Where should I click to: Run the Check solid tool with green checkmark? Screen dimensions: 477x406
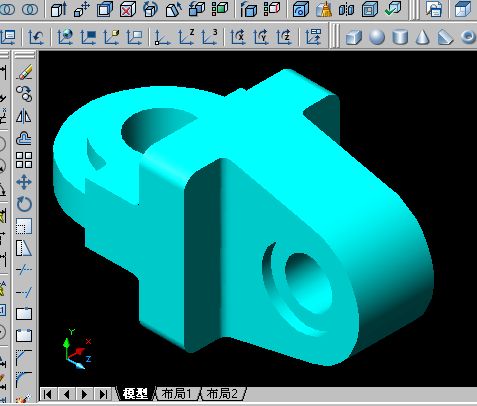click(393, 9)
